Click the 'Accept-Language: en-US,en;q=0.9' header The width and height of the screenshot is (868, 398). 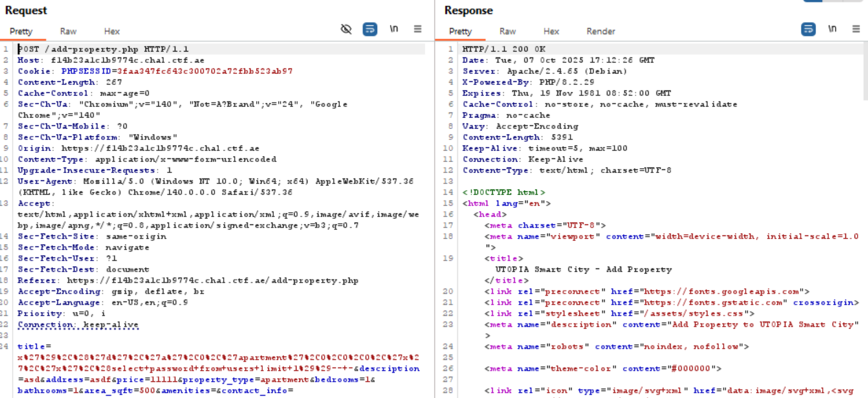pyautogui.click(x=103, y=303)
